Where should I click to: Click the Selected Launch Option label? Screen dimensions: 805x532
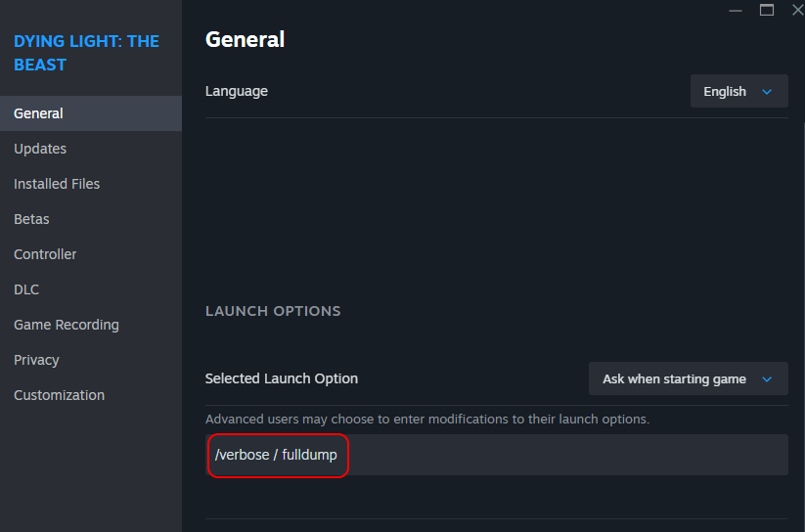pos(282,378)
